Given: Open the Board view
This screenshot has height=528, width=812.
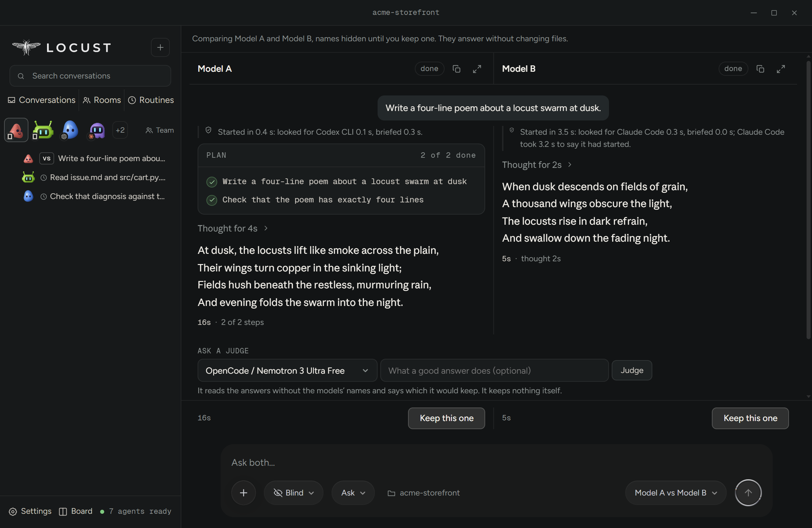Looking at the screenshot, I should tap(76, 511).
